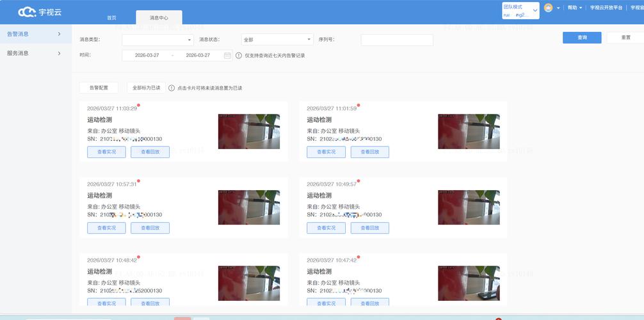Click 运动检测 title on the 10:49:57 card
This screenshot has width=644, height=320.
319,196
